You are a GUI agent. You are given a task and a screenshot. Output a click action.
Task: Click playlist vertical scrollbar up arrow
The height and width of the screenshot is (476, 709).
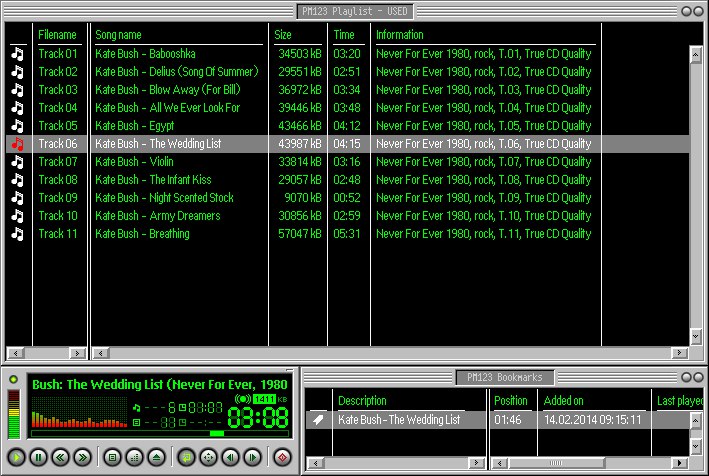(695, 56)
